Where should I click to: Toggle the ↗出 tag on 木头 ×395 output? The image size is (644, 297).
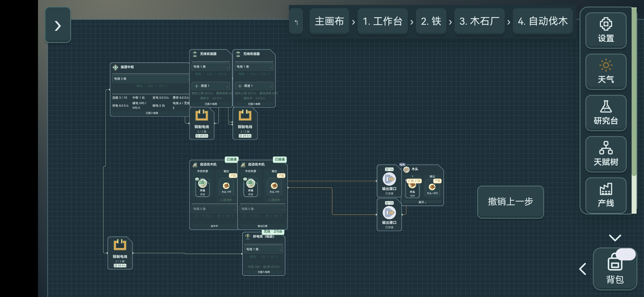(x=437, y=181)
